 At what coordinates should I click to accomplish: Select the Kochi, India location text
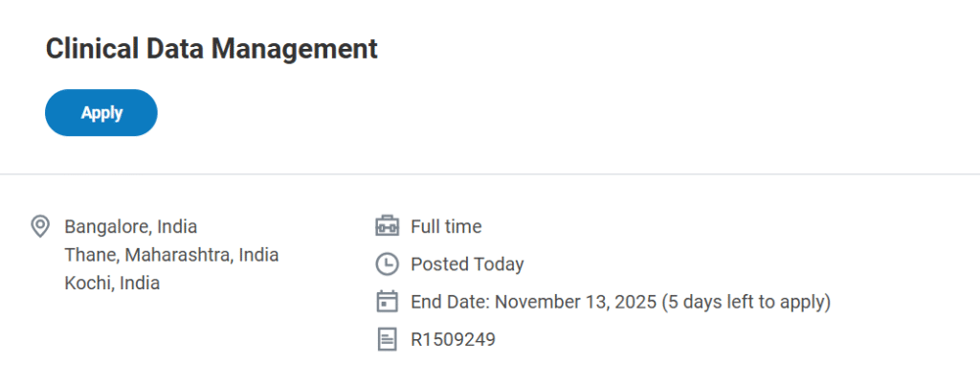(x=112, y=283)
